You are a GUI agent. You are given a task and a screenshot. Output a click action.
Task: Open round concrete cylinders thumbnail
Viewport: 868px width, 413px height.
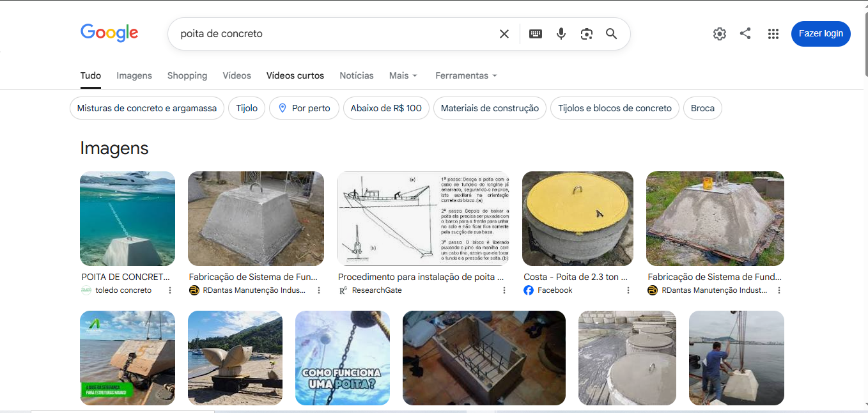pos(627,358)
